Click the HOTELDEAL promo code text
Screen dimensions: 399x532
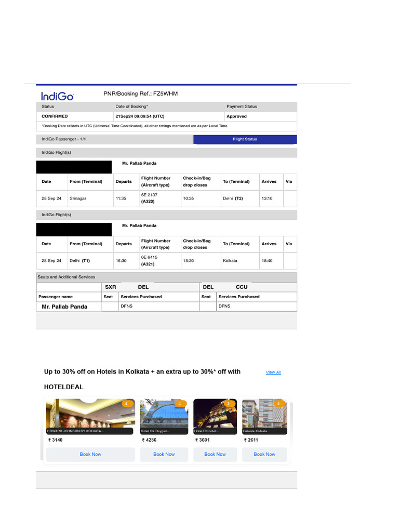coord(64,387)
